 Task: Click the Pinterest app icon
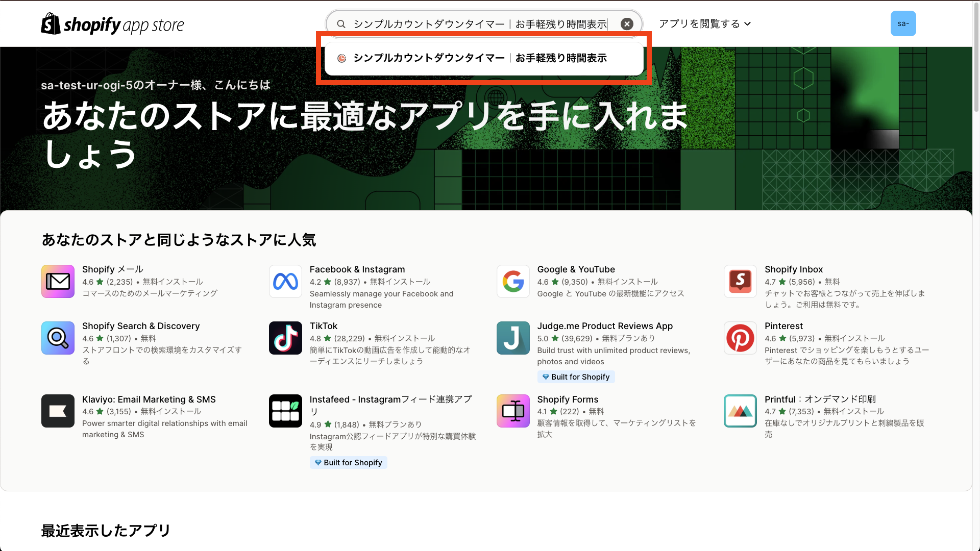click(x=740, y=338)
